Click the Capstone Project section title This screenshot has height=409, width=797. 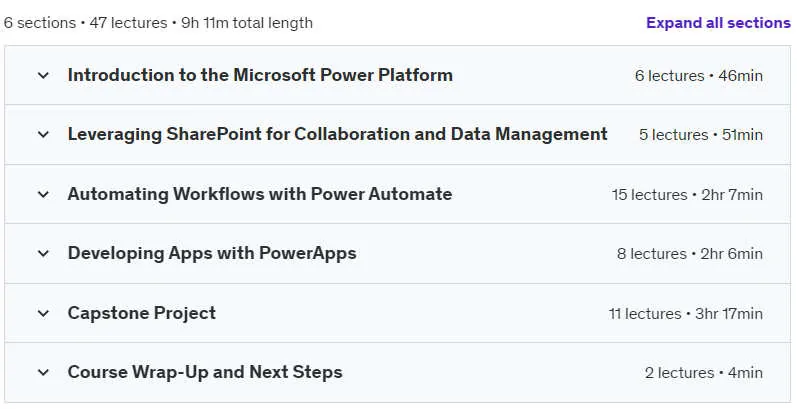pos(142,313)
